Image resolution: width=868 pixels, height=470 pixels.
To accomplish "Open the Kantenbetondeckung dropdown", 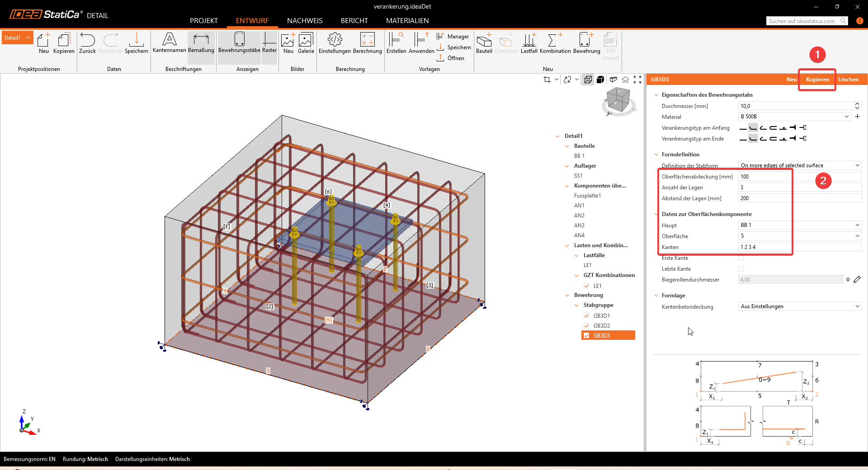I will point(799,306).
